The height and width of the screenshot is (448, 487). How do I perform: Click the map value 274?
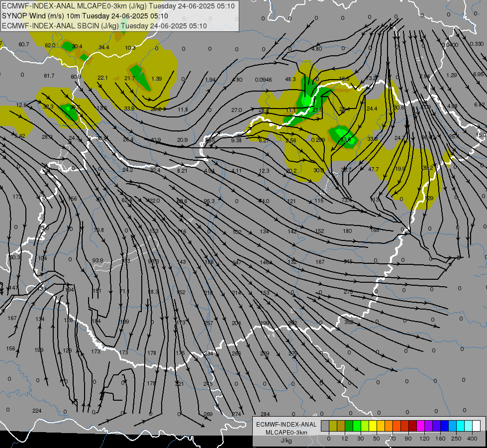click(236, 414)
